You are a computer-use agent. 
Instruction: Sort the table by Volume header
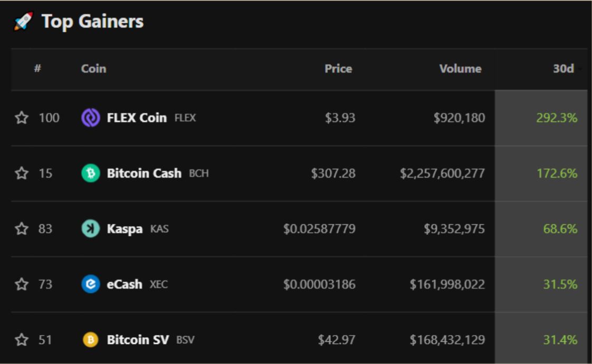point(461,69)
